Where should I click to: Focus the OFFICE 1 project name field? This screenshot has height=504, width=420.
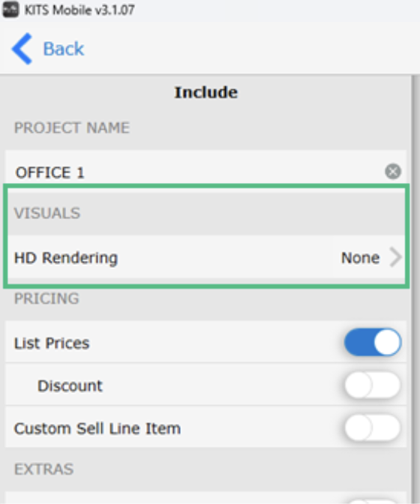point(205,171)
